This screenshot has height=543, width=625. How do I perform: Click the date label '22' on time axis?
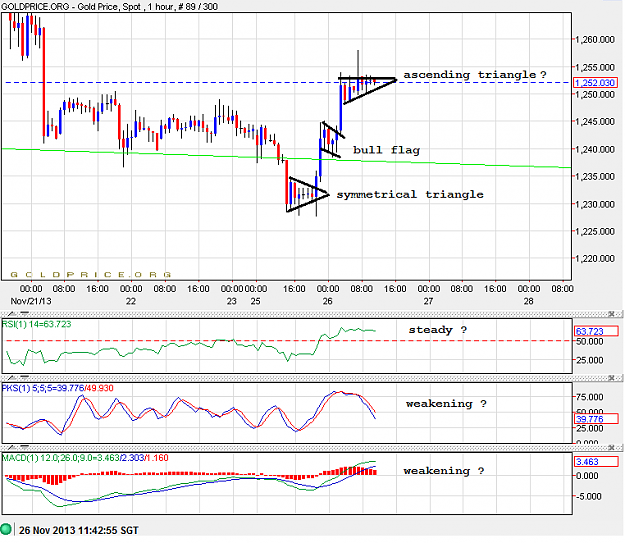(x=131, y=301)
